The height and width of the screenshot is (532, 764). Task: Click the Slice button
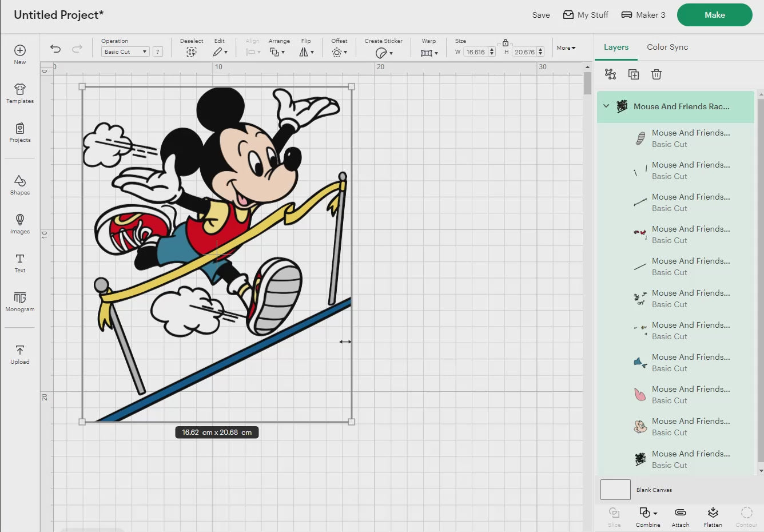click(614, 517)
